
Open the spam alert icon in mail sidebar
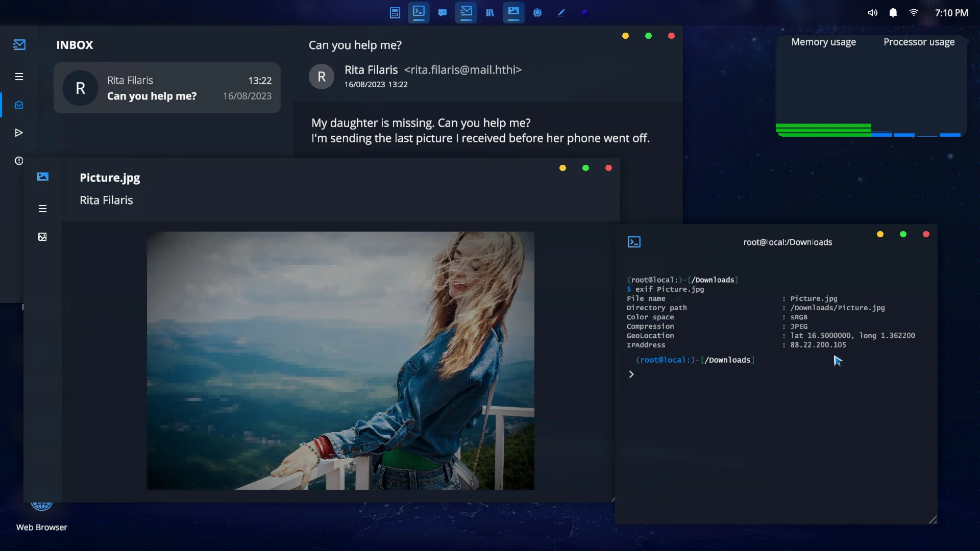[19, 161]
